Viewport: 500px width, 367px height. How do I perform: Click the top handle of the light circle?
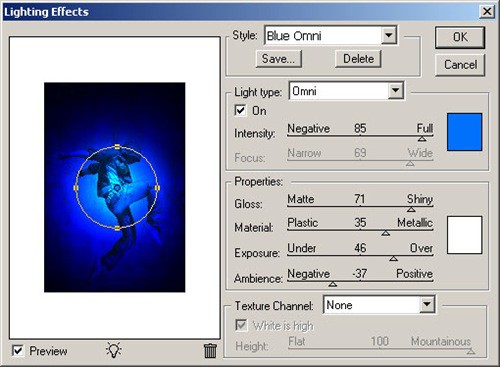coord(117,147)
